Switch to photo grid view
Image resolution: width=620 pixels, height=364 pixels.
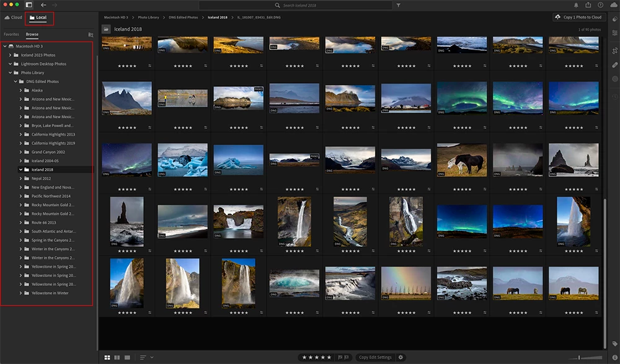[108, 357]
